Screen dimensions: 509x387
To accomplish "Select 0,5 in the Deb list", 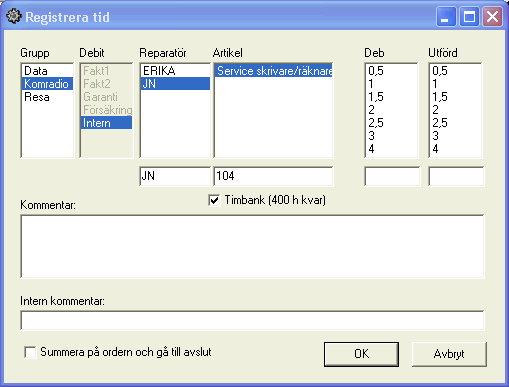I will (391, 71).
